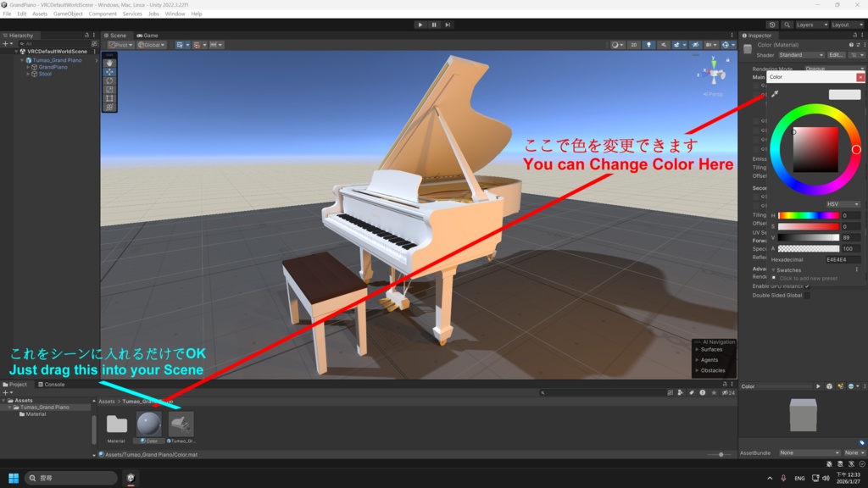This screenshot has width=868, height=488.
Task: Click the Play button to enter Play mode
Action: (421, 25)
